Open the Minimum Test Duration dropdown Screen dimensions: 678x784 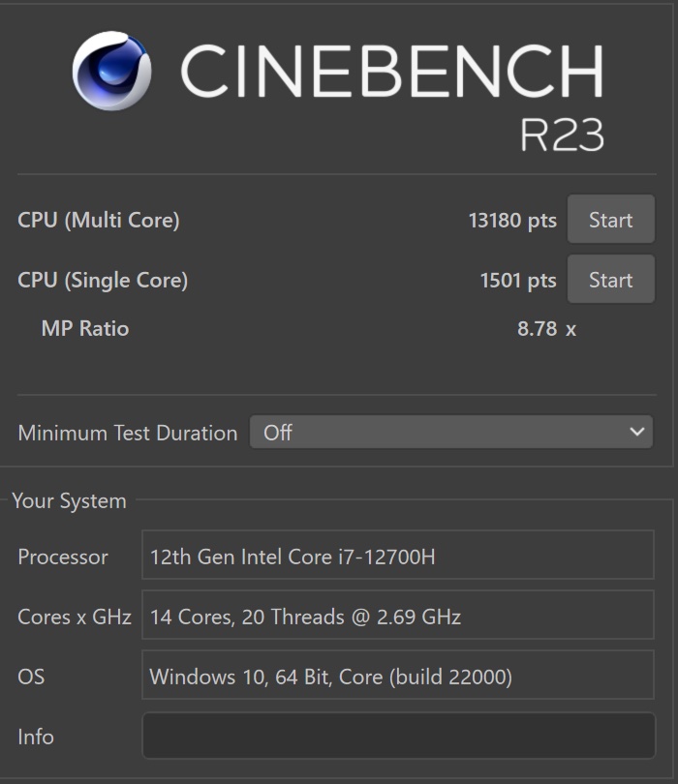[x=450, y=432]
